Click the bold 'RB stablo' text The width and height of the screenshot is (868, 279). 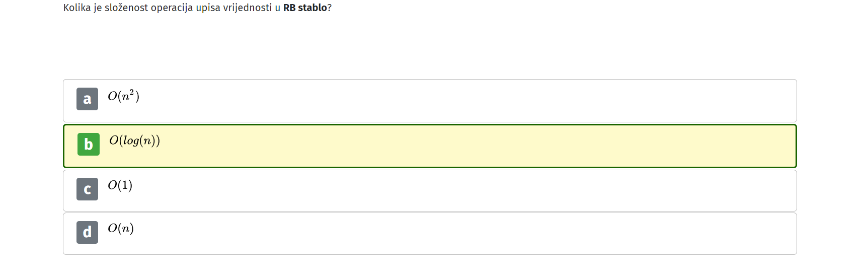click(x=305, y=8)
